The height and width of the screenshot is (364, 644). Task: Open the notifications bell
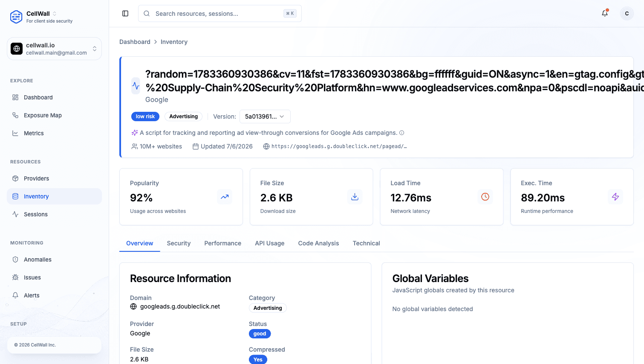point(605,14)
